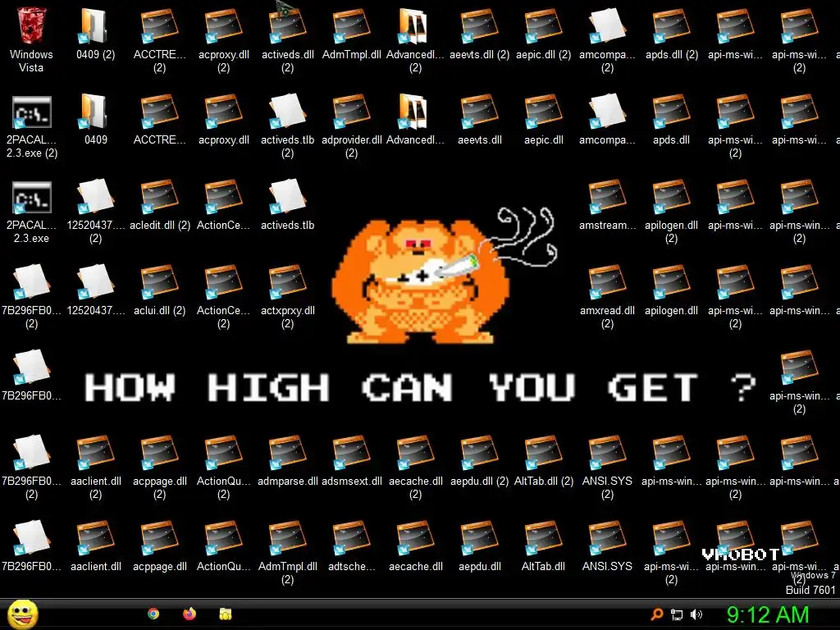Click the AdmTmpl.dll (2) icon
The height and width of the screenshot is (630, 840).
[287, 538]
